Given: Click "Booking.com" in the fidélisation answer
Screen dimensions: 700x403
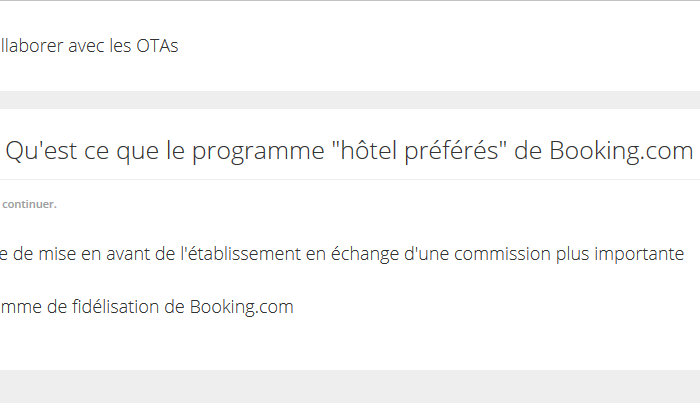Looking at the screenshot, I should coord(242,307).
